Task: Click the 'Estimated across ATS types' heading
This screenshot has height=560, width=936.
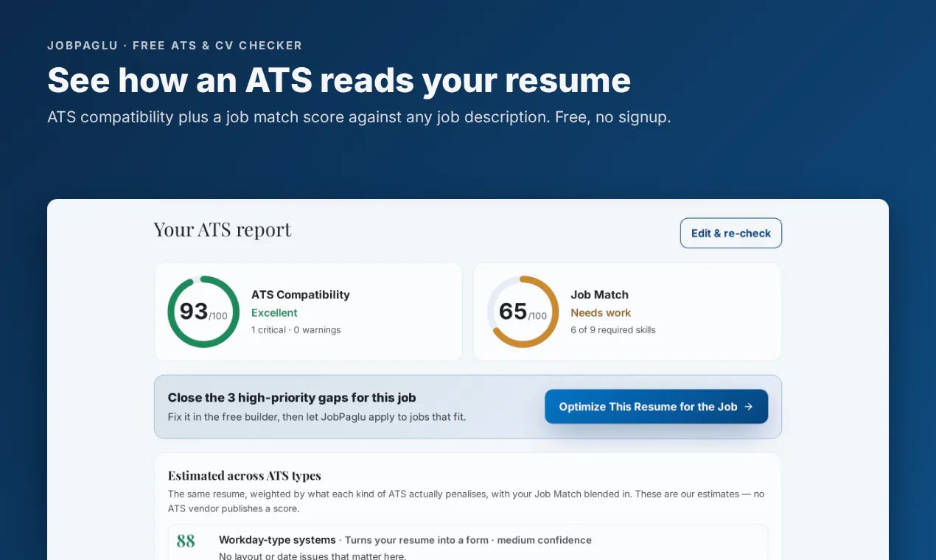Action: 245,475
